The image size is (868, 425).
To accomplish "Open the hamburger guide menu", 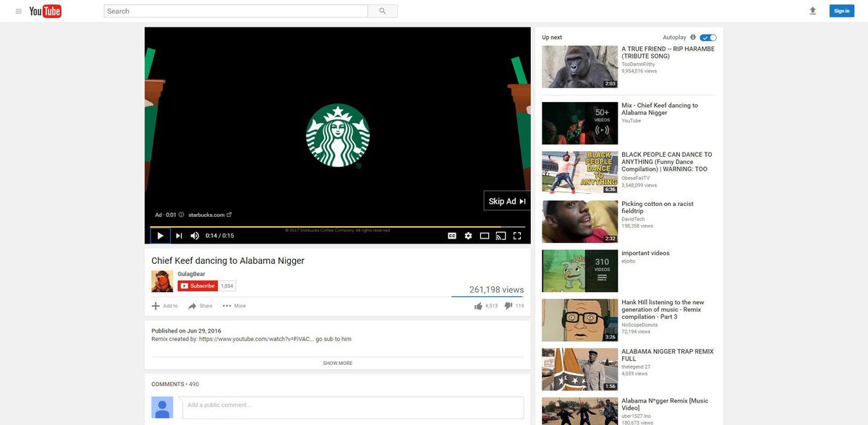I will [x=19, y=11].
